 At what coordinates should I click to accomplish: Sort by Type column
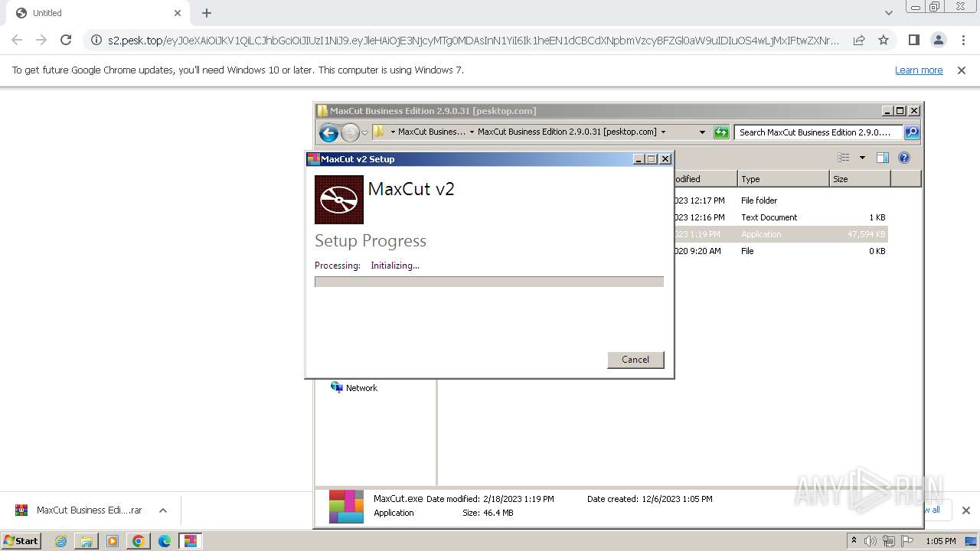783,179
